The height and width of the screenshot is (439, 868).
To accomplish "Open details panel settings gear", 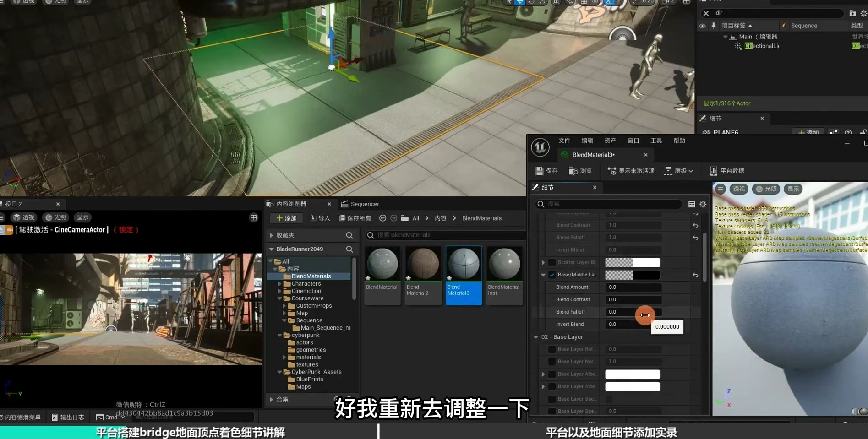I will [703, 204].
